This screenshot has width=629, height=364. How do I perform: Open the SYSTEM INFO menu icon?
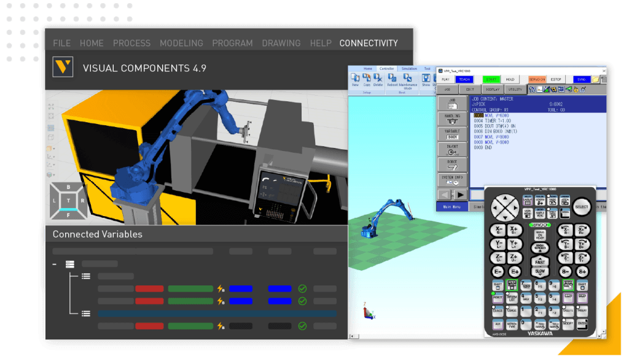(x=452, y=180)
